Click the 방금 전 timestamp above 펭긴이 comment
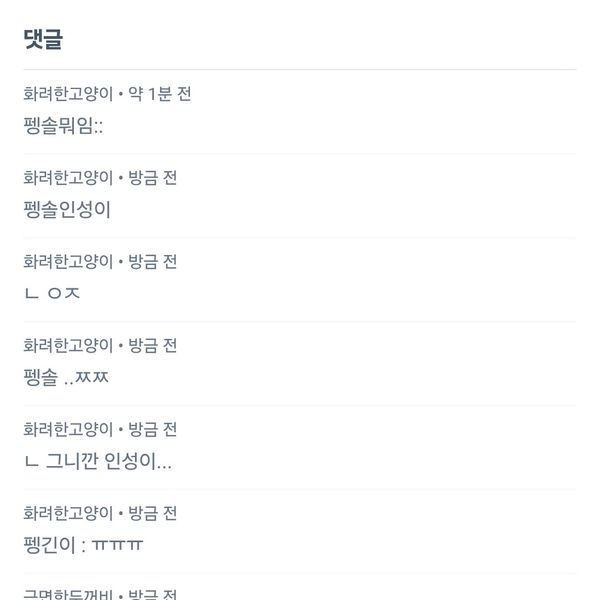 click(x=153, y=514)
